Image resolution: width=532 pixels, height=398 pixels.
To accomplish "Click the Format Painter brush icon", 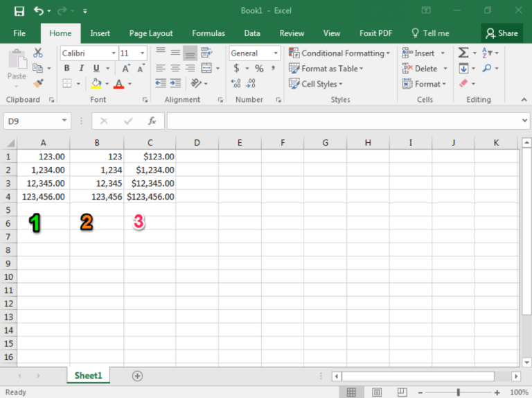I will (38, 83).
